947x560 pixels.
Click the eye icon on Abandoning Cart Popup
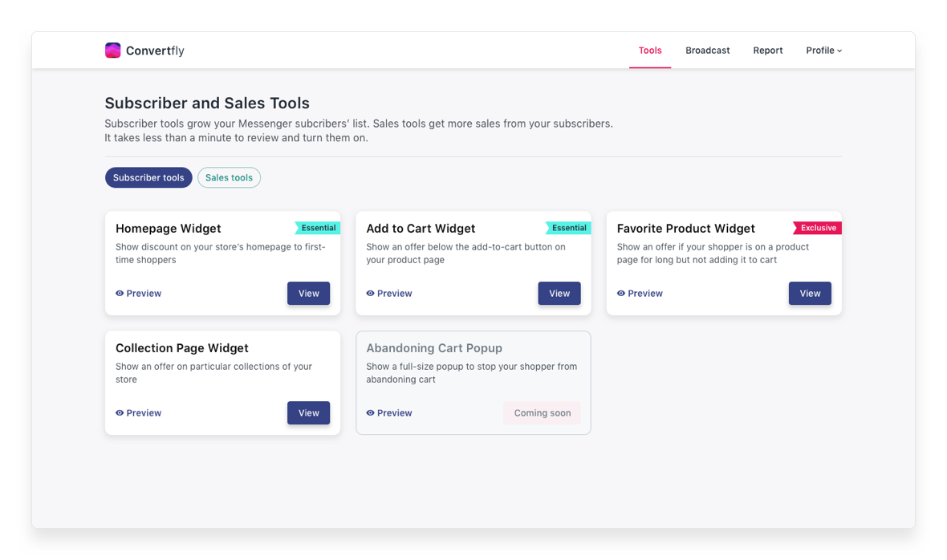pyautogui.click(x=370, y=412)
